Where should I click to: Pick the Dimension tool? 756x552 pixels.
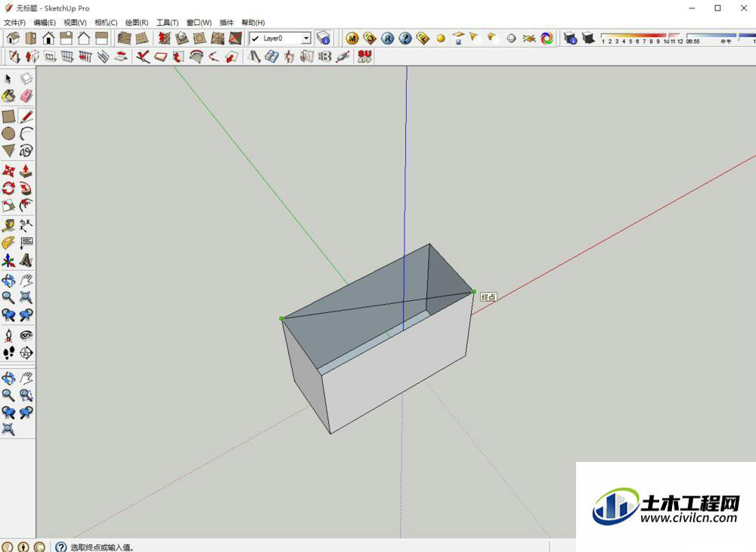[26, 225]
